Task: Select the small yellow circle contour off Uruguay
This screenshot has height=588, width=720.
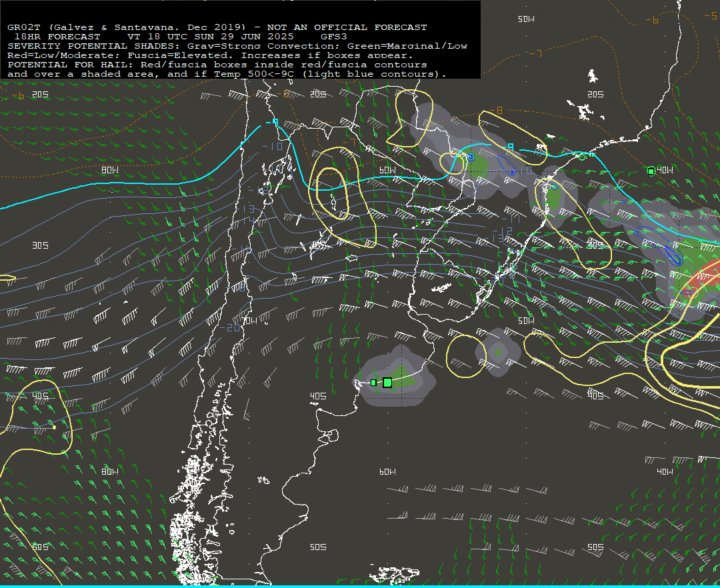Action: point(466,356)
